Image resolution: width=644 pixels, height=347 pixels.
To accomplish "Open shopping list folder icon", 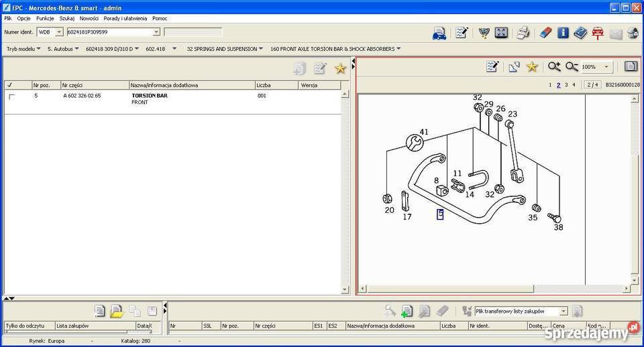I will [117, 311].
